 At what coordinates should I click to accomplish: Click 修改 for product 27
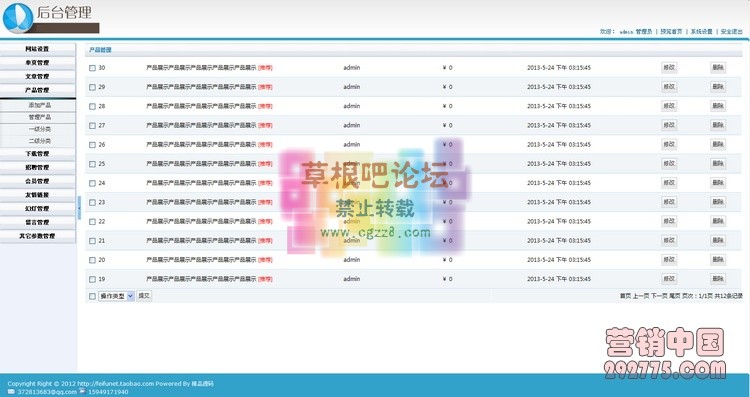669,125
